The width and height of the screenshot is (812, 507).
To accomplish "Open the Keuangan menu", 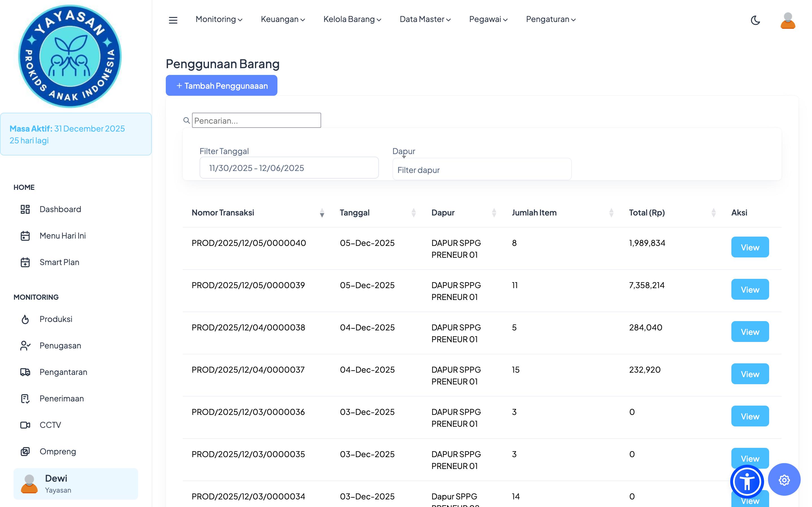I will [283, 19].
